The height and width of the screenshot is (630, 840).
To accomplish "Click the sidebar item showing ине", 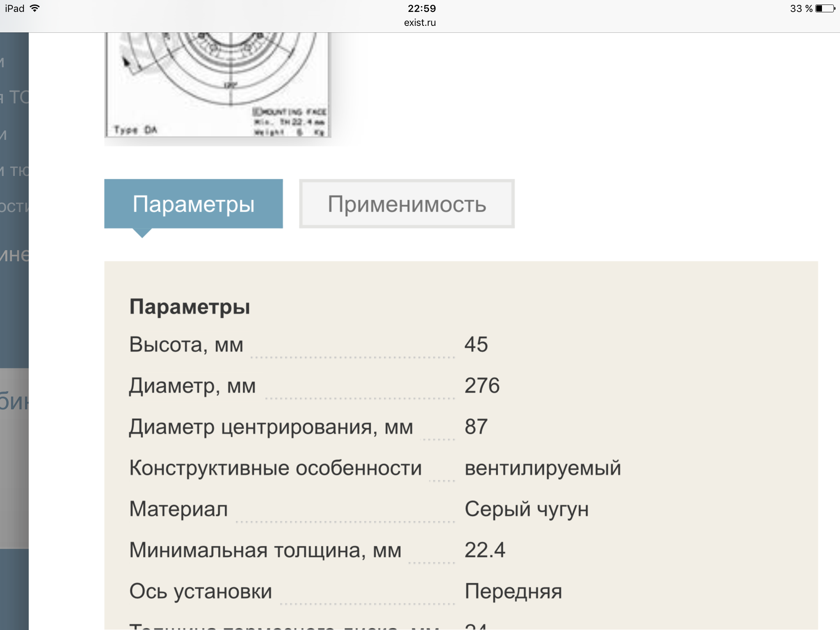I will pos(15,255).
